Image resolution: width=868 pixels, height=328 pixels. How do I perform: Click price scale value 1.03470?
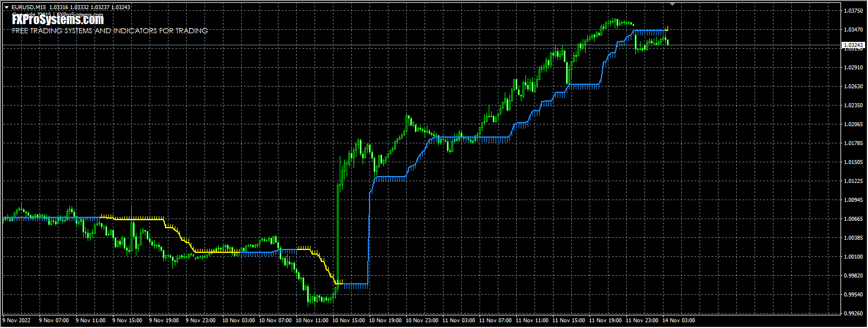(854, 30)
